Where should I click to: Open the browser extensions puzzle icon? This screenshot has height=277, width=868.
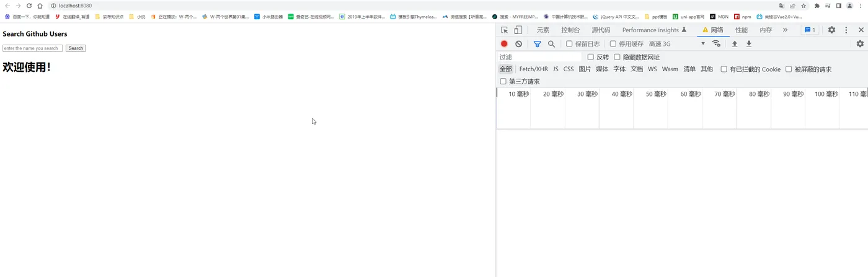[x=817, y=6]
